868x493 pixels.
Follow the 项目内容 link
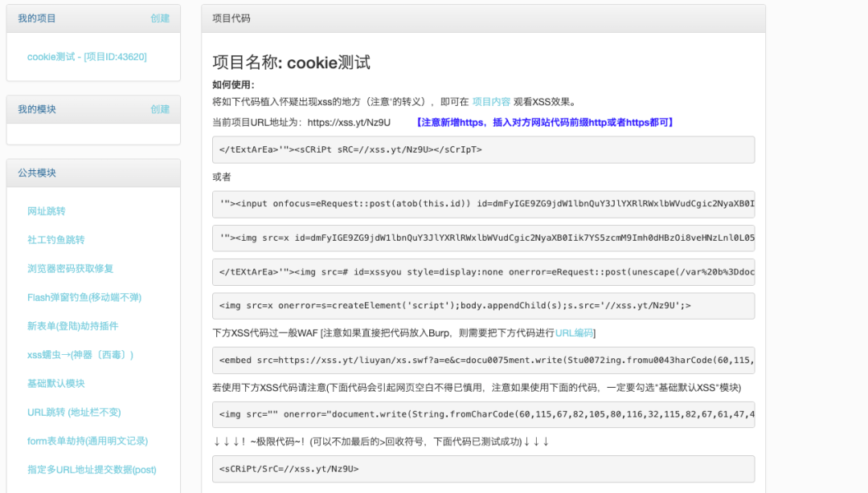[491, 102]
